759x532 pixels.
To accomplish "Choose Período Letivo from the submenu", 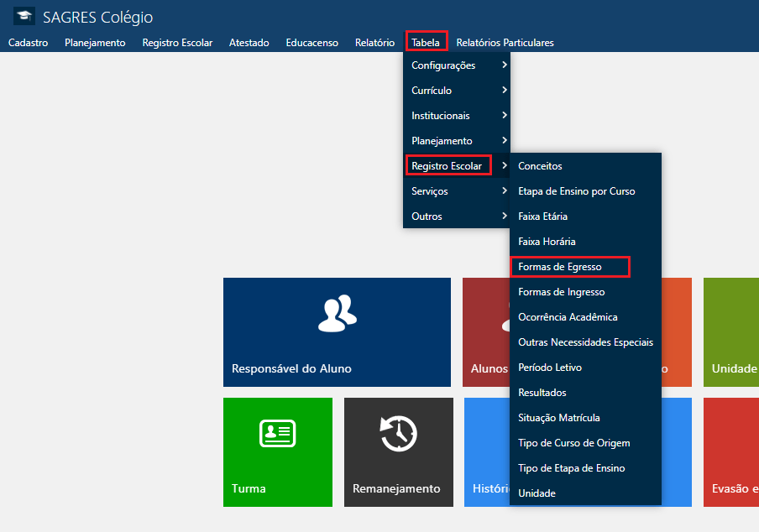I will pos(550,368).
